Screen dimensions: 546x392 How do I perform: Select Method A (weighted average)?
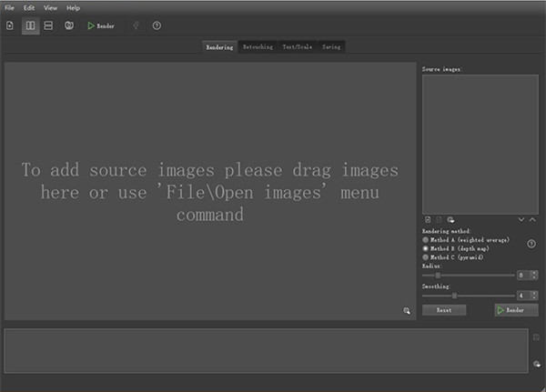426,238
